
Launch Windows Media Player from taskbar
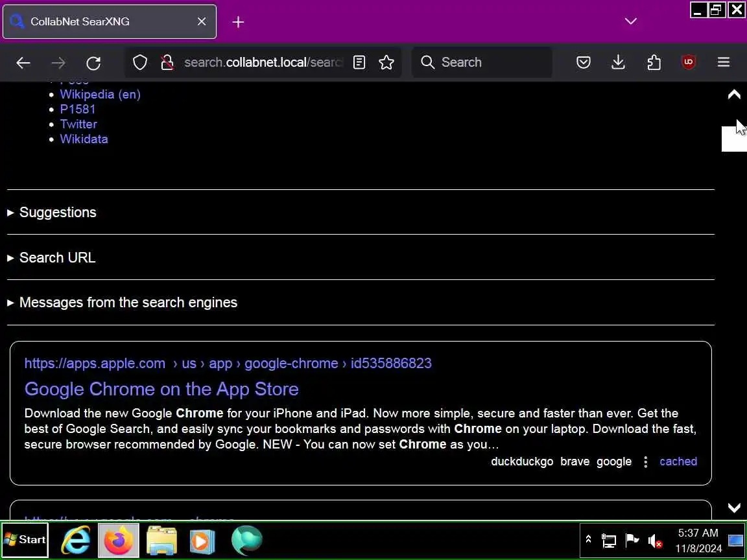202,541
